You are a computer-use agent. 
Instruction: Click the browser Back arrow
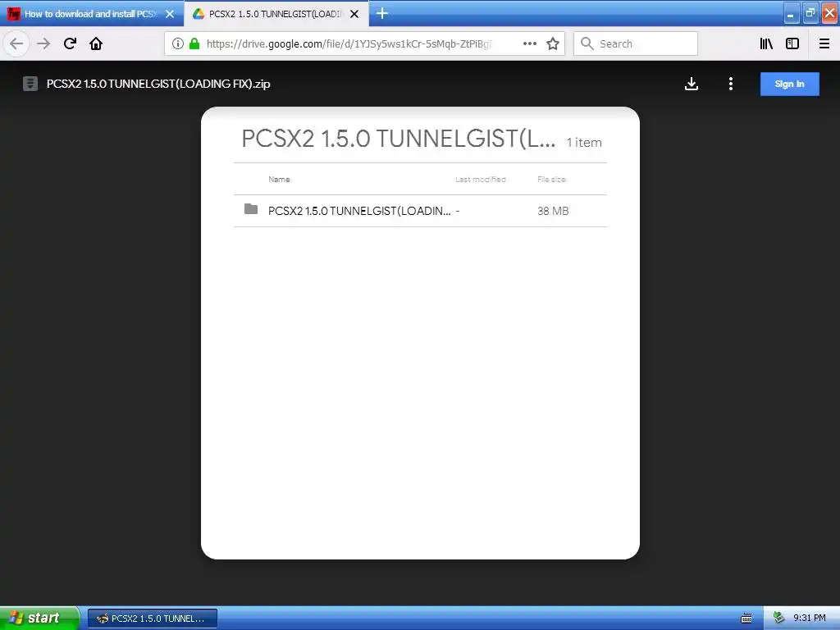(x=16, y=44)
